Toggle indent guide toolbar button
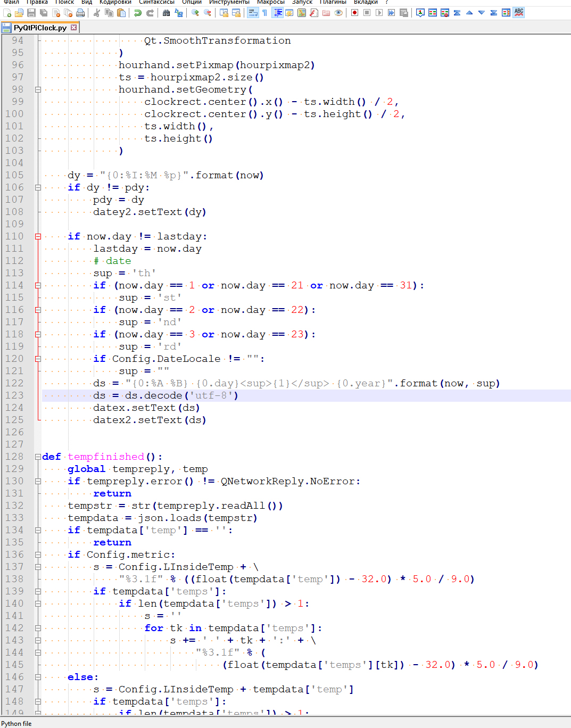The height and width of the screenshot is (728, 571). coord(278,13)
